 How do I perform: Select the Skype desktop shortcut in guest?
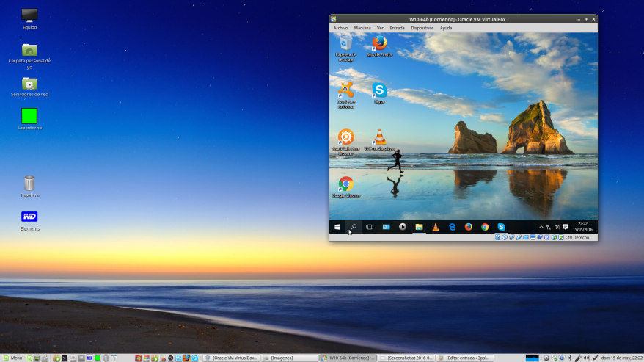coord(379,93)
